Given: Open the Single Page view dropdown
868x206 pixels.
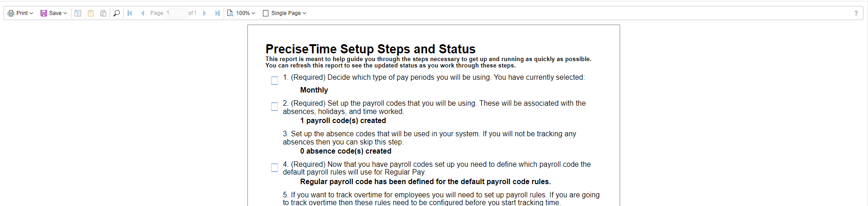Looking at the screenshot, I should 284,13.
